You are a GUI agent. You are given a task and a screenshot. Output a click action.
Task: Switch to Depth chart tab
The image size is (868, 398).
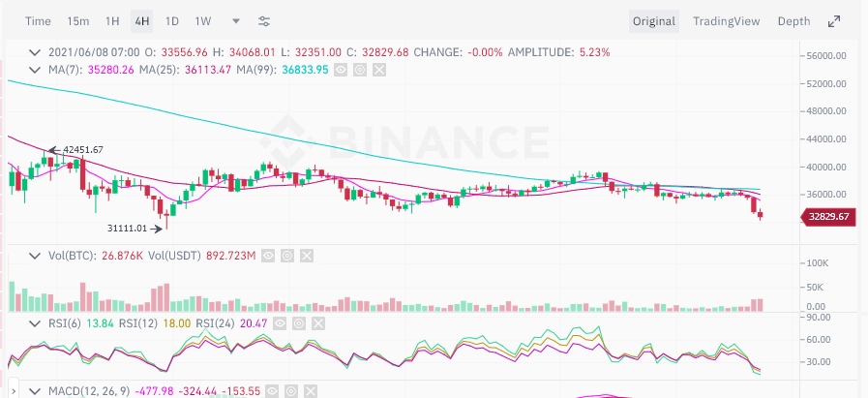click(x=793, y=21)
